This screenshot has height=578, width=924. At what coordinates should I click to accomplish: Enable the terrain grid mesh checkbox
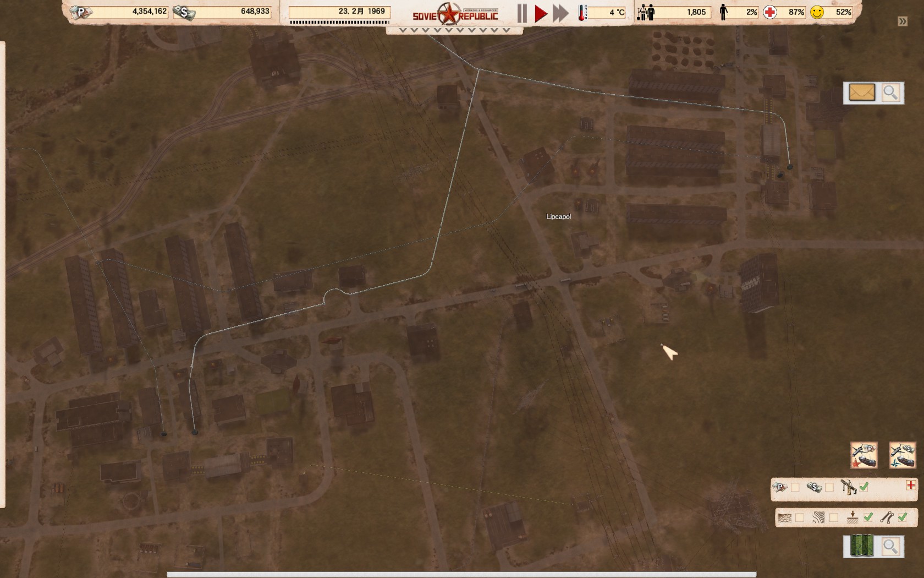800,517
